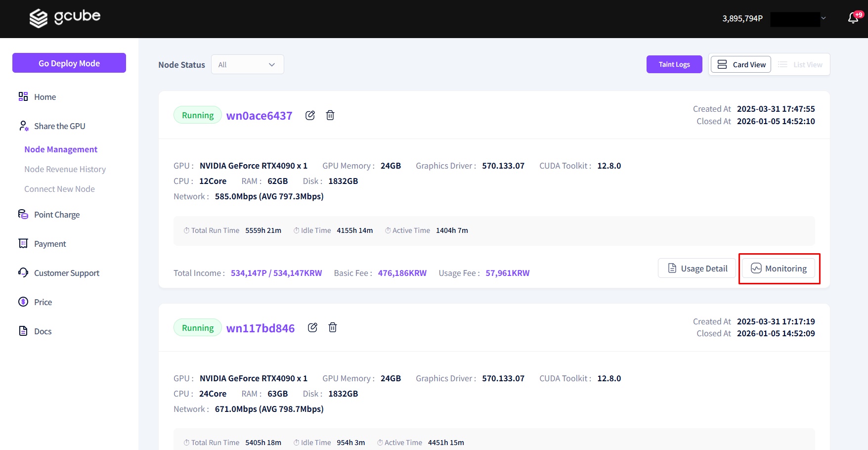Open node wn117bd846 name link
The width and height of the screenshot is (868, 450).
click(x=260, y=328)
